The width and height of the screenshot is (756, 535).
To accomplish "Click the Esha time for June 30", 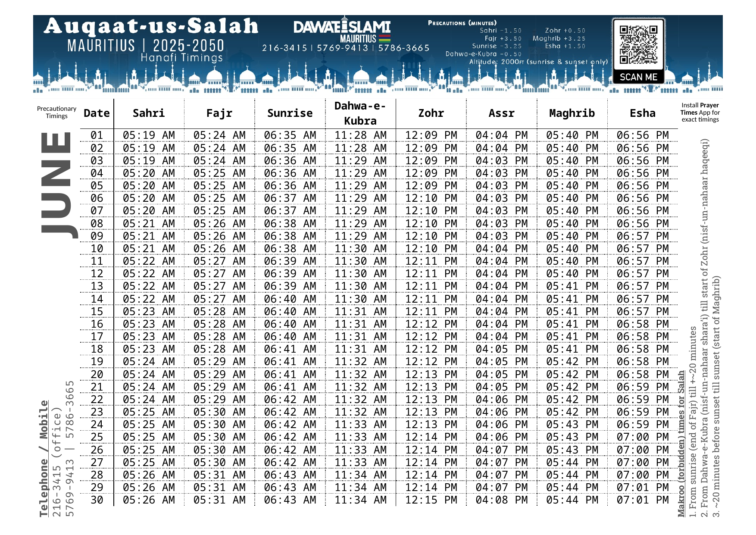I will tap(642, 500).
